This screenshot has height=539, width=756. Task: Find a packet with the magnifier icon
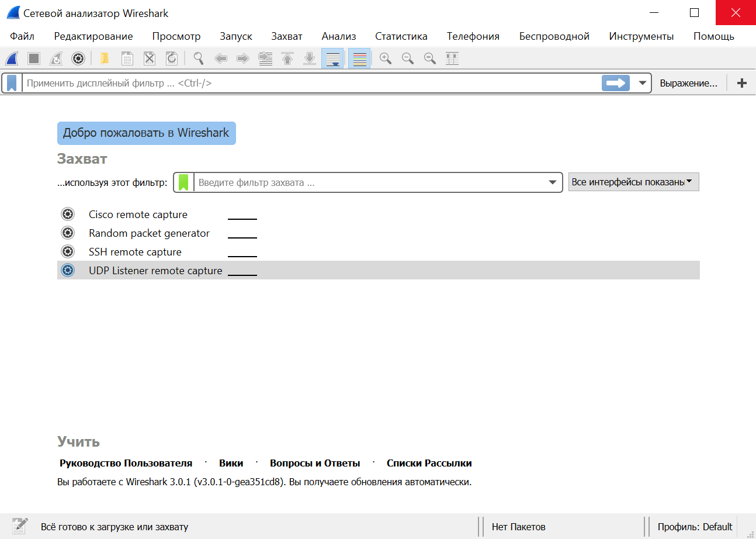click(199, 58)
